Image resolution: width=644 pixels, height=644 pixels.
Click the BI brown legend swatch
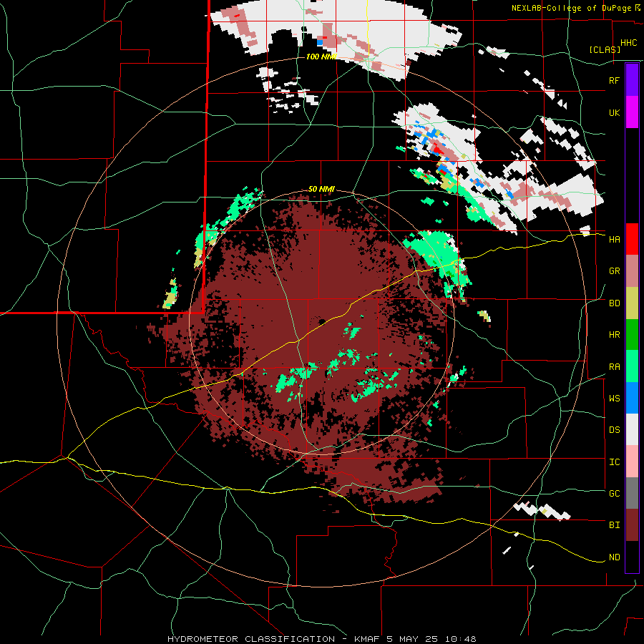pos(632,525)
